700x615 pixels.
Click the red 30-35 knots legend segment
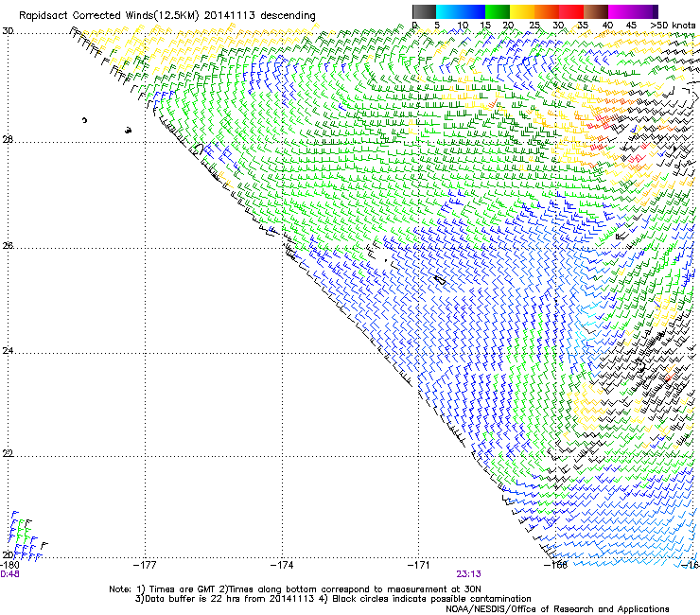(571, 11)
